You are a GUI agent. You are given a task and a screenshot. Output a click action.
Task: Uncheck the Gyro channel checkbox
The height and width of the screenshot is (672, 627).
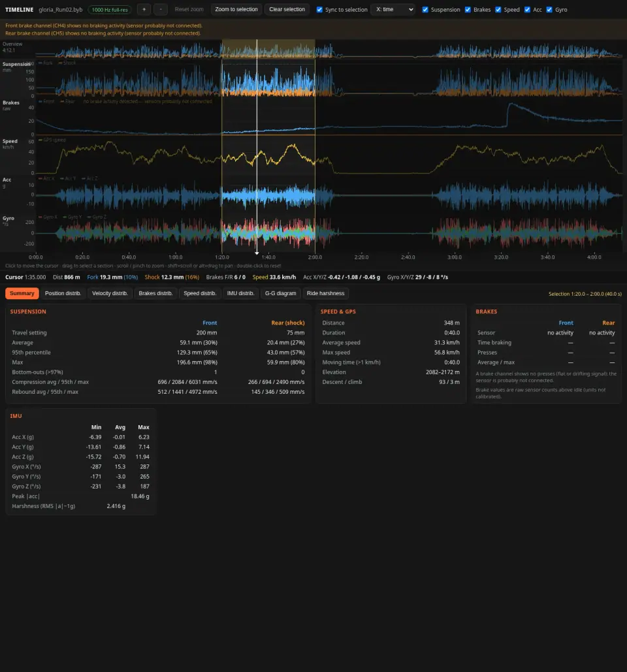click(549, 9)
